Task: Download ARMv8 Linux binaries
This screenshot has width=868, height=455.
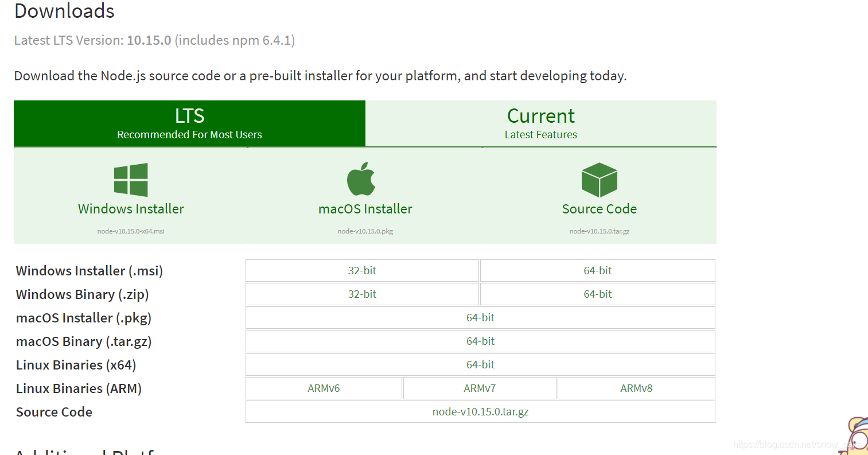Action: coord(636,388)
